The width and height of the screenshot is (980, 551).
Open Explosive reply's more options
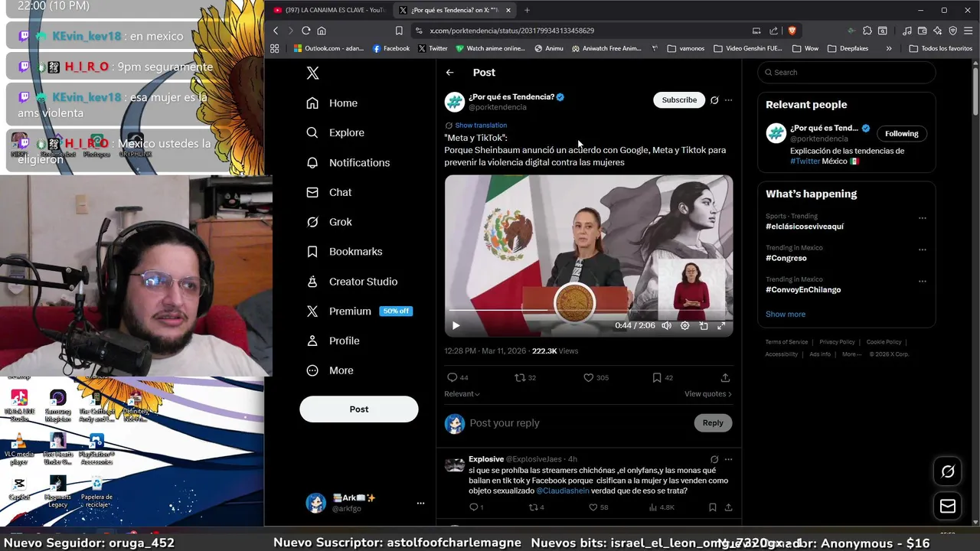pos(728,459)
